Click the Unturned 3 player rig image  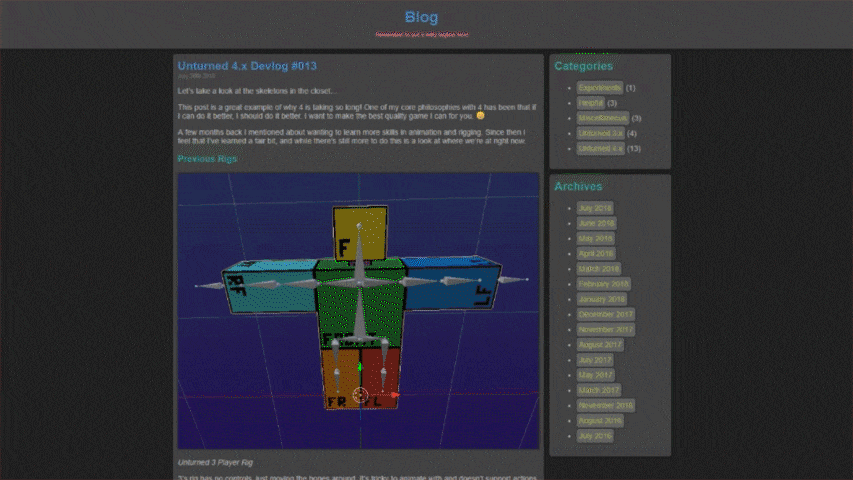358,311
